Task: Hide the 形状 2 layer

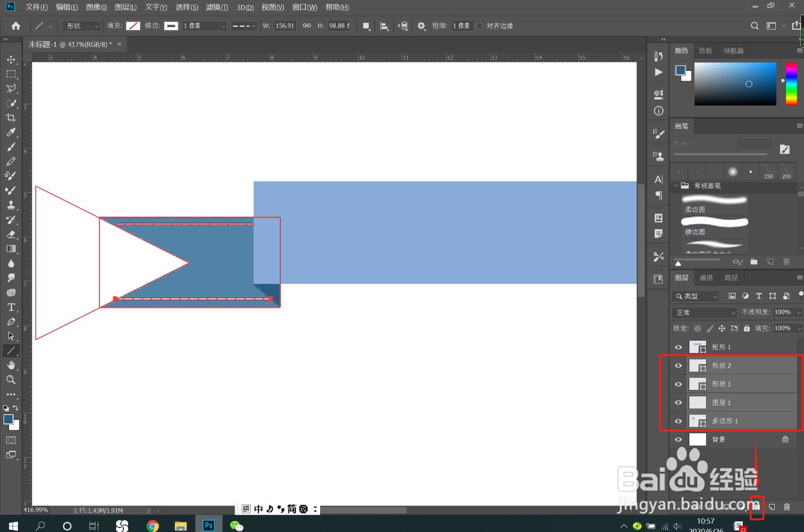Action: [678, 366]
